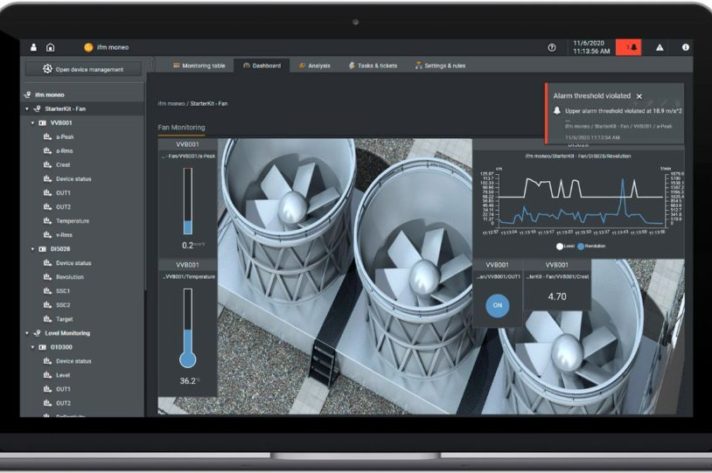Click the VVB001 device icon in tree

[43, 123]
